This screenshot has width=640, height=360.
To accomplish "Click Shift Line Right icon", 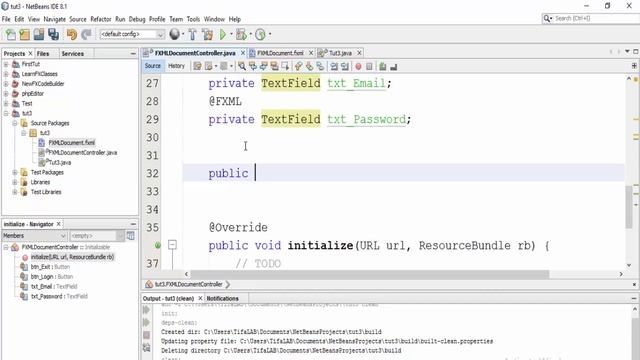I will 345,66.
